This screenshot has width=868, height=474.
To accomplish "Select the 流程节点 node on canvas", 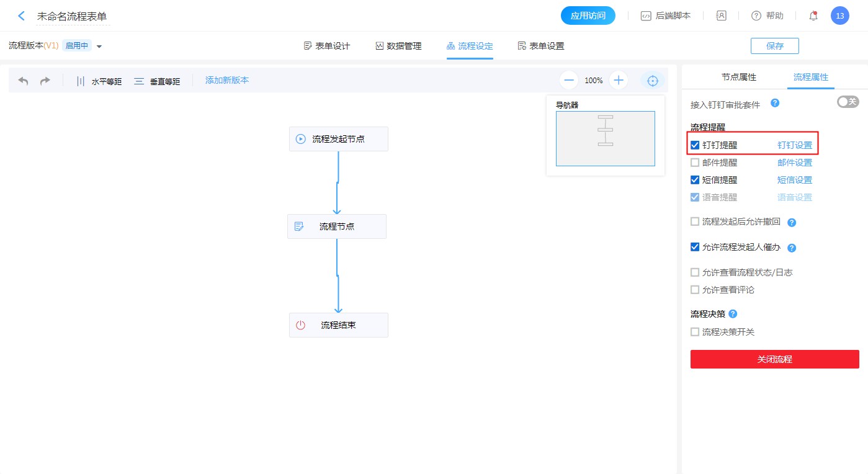I will click(337, 226).
